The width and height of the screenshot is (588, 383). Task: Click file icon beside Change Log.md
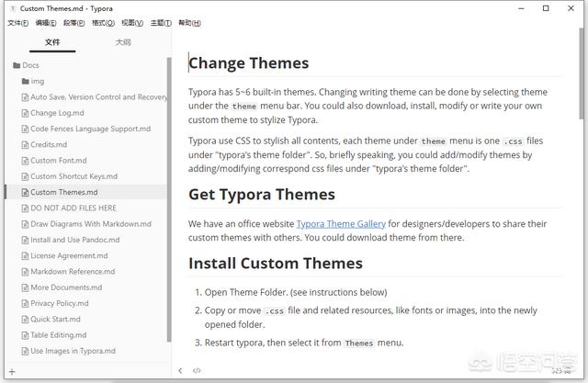click(x=25, y=113)
